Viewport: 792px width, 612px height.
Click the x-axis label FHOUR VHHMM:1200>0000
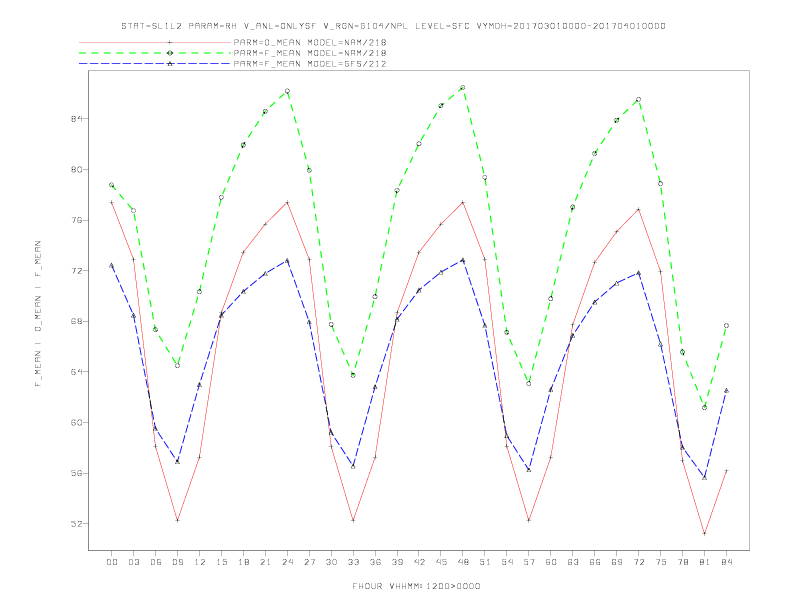(416, 586)
